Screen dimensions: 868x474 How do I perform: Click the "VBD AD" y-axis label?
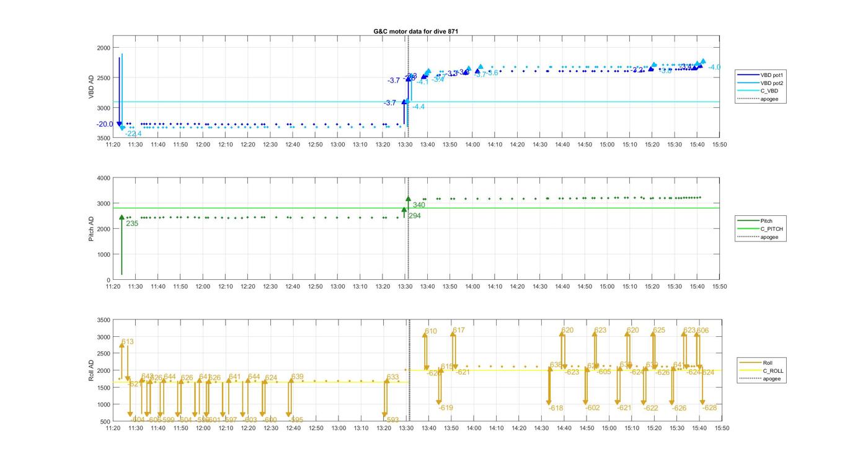click(91, 87)
